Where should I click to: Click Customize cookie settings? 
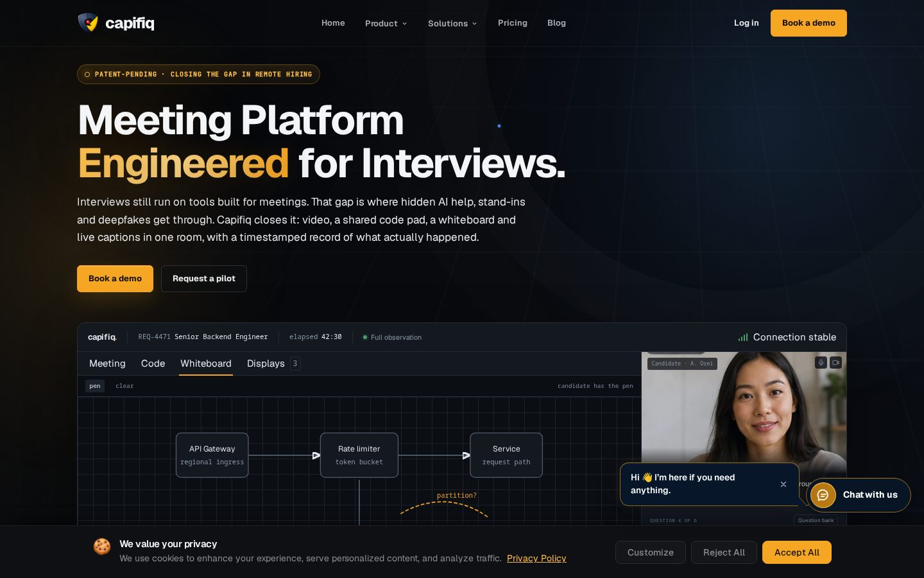(x=650, y=552)
